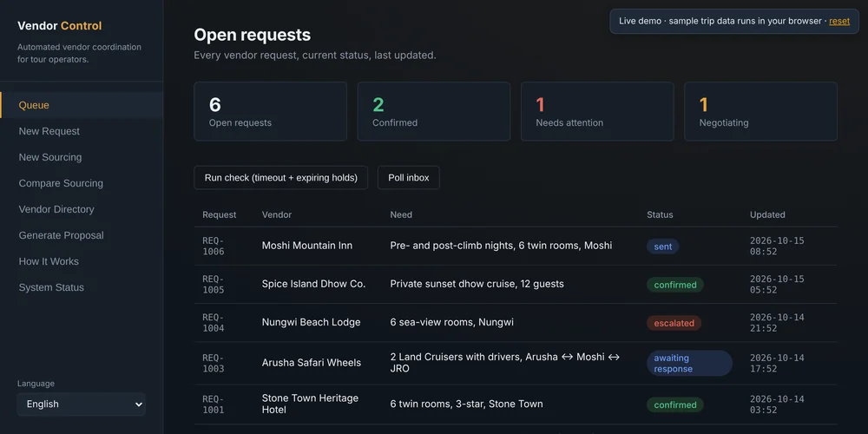Open New Sourcing in sidebar

pos(82,157)
